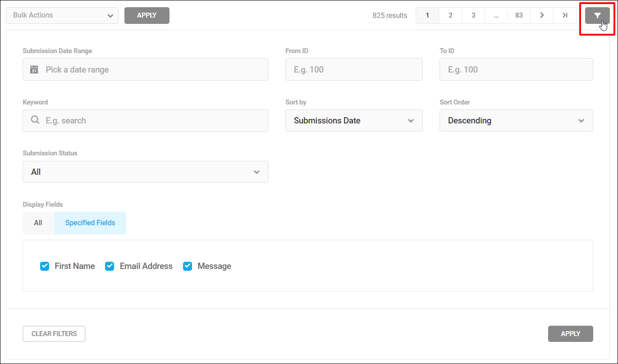
Task: Focus the Pick a date range field
Action: coord(146,69)
